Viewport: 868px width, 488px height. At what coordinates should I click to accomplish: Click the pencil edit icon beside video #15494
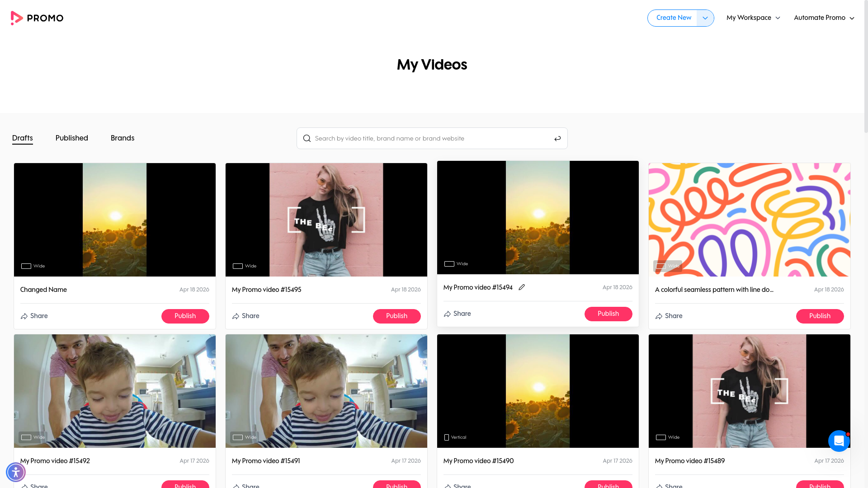tap(522, 287)
